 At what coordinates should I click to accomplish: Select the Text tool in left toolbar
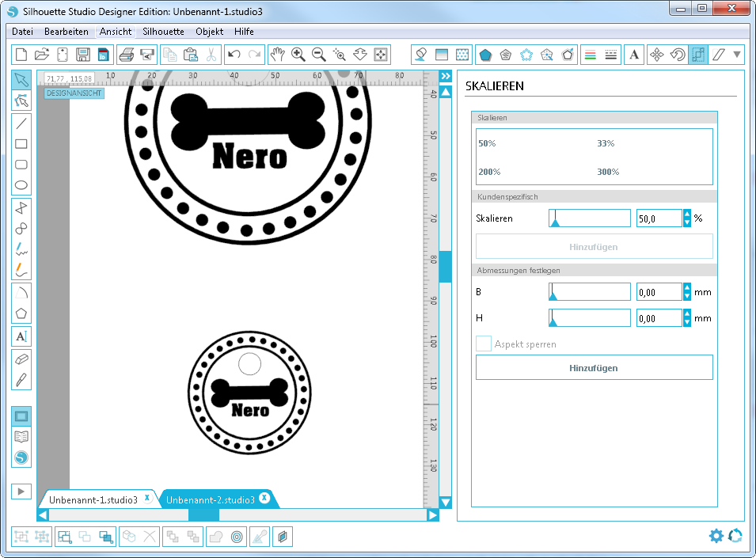[x=21, y=336]
